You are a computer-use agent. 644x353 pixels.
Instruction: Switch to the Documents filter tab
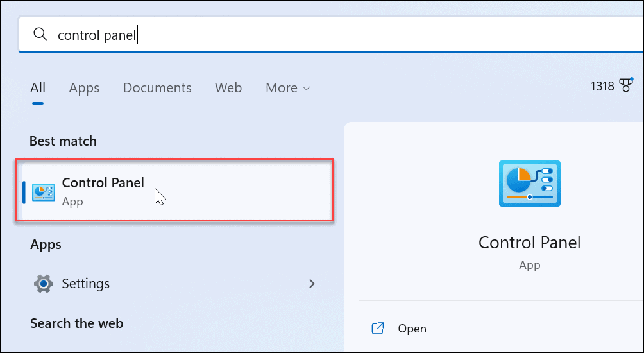click(x=157, y=88)
